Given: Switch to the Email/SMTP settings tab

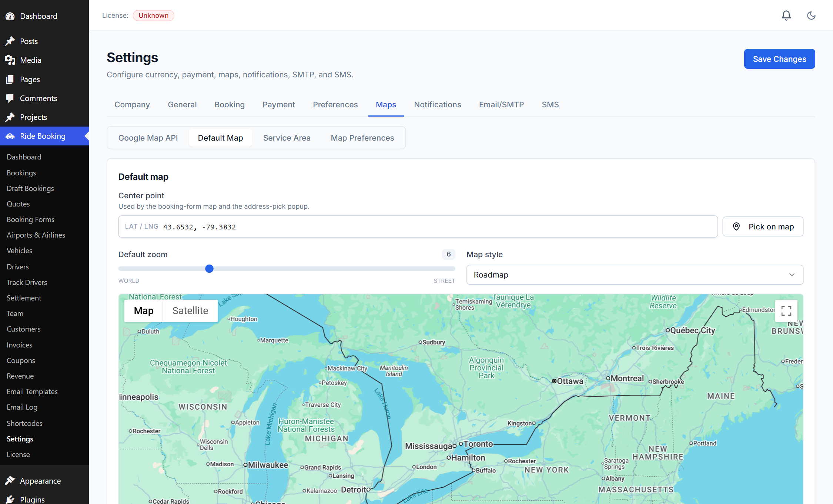Looking at the screenshot, I should tap(501, 104).
